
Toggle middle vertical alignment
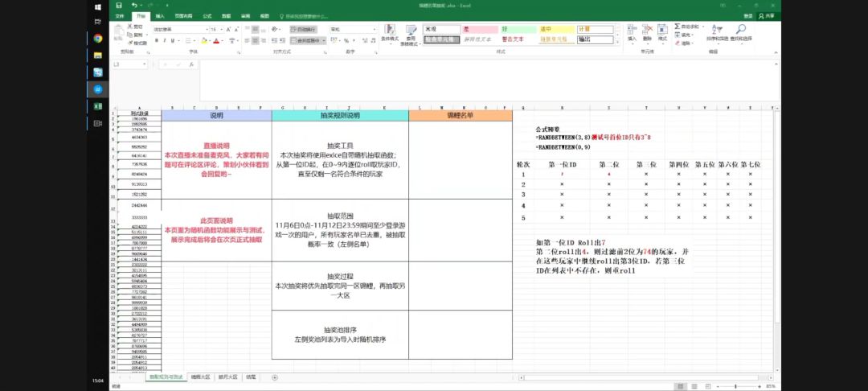(x=256, y=29)
